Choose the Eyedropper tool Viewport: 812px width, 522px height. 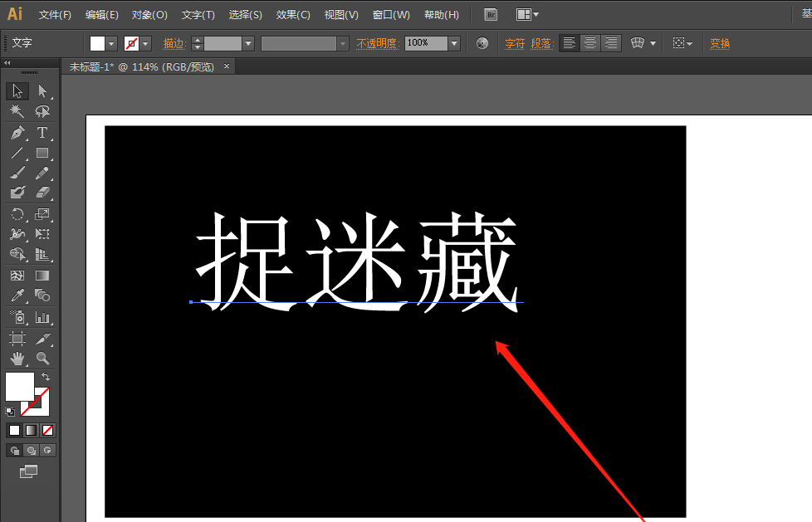[17, 295]
